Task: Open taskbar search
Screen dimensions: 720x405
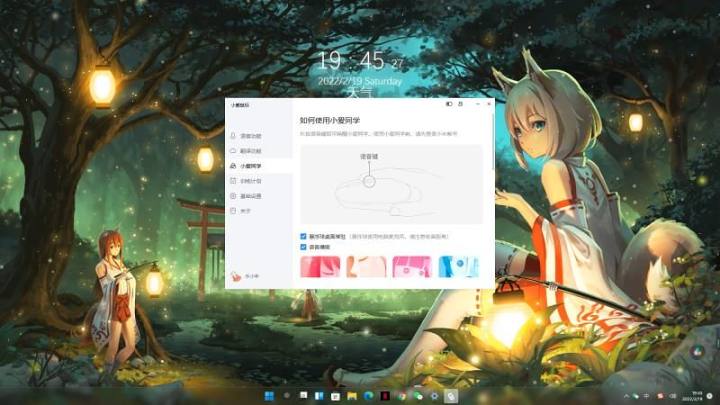Action: click(287, 396)
